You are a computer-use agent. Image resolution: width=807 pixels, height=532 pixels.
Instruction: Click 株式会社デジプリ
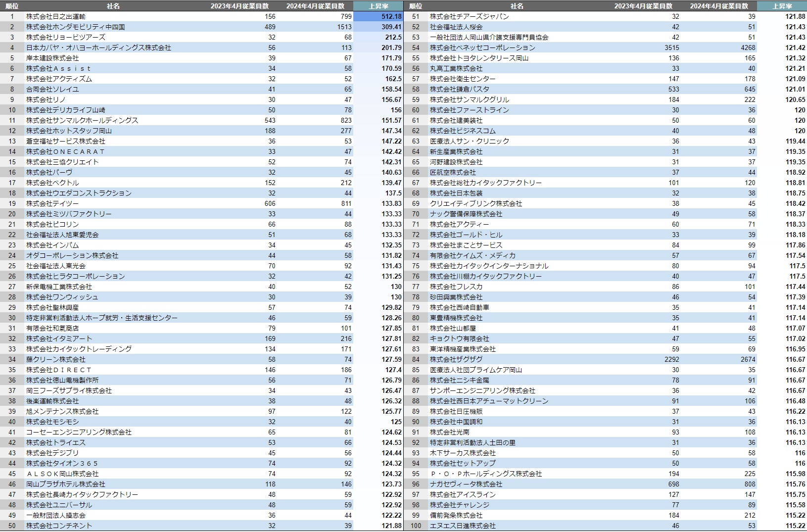click(52, 453)
